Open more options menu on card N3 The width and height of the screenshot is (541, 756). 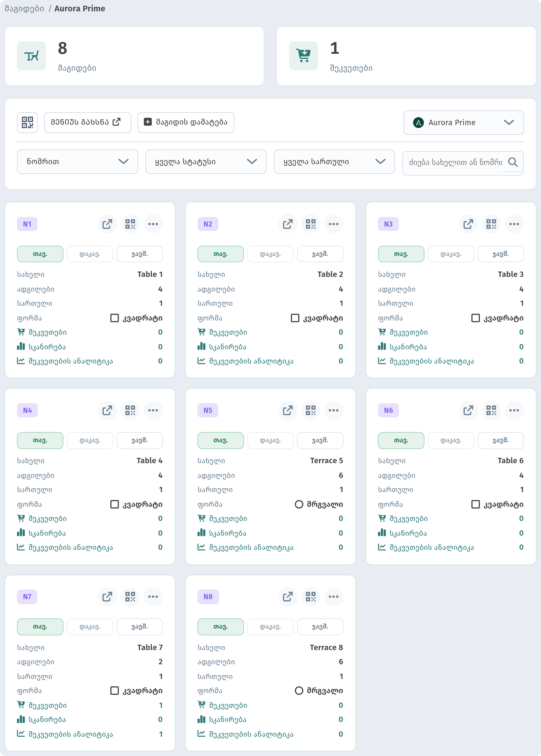(514, 224)
